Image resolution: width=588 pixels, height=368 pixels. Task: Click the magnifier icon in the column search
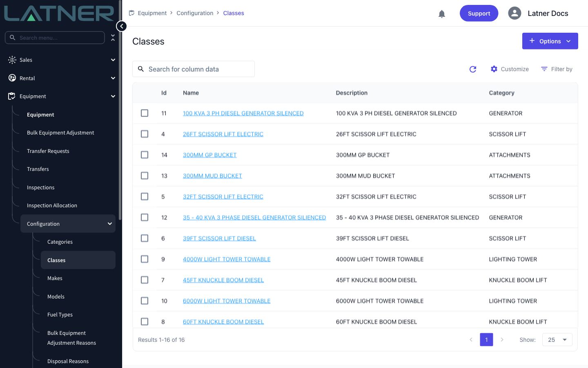[141, 69]
